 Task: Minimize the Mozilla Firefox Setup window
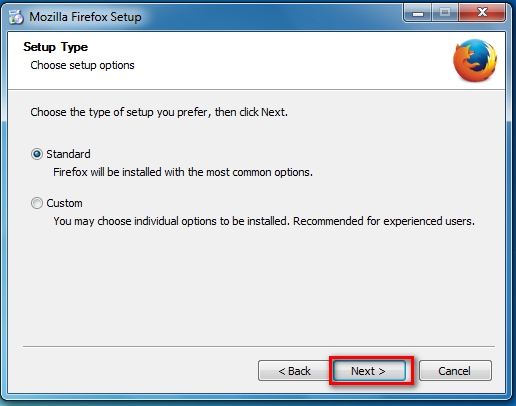pyautogui.click(x=418, y=13)
